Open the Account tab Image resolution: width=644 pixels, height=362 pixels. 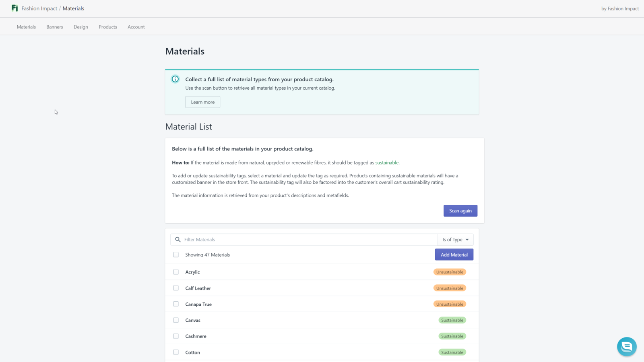(x=136, y=27)
